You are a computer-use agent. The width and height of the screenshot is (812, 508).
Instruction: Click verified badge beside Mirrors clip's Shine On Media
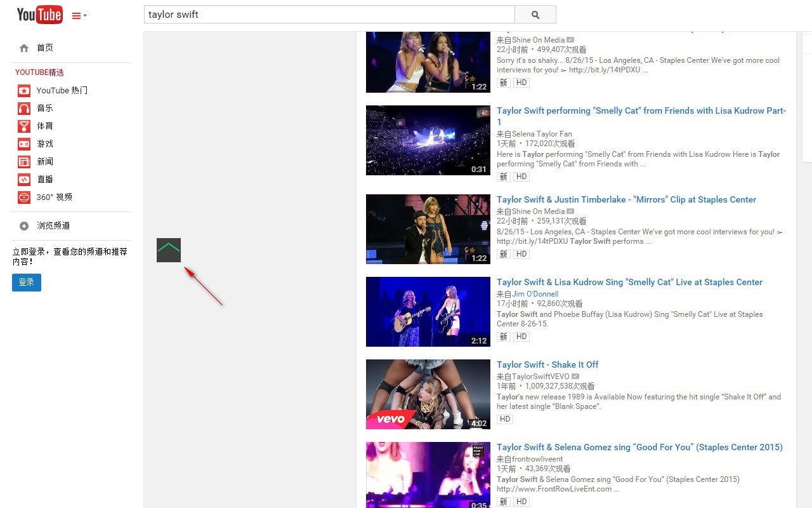coord(570,211)
